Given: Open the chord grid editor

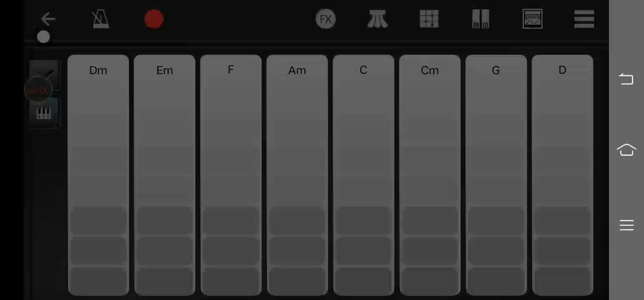Looking at the screenshot, I should click(x=429, y=19).
